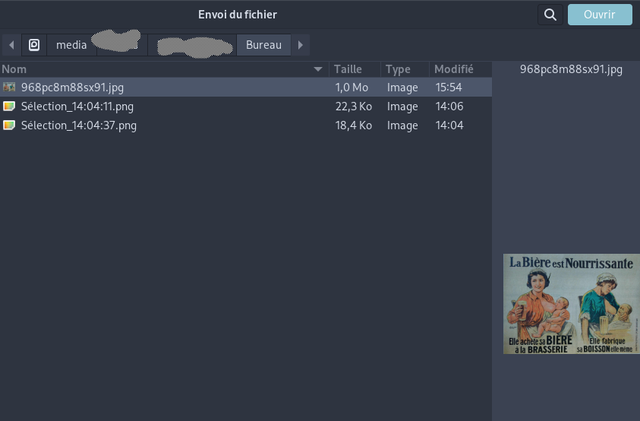The height and width of the screenshot is (421, 640).
Task: Select file Sélection_14:04:37.png
Action: coord(246,125)
